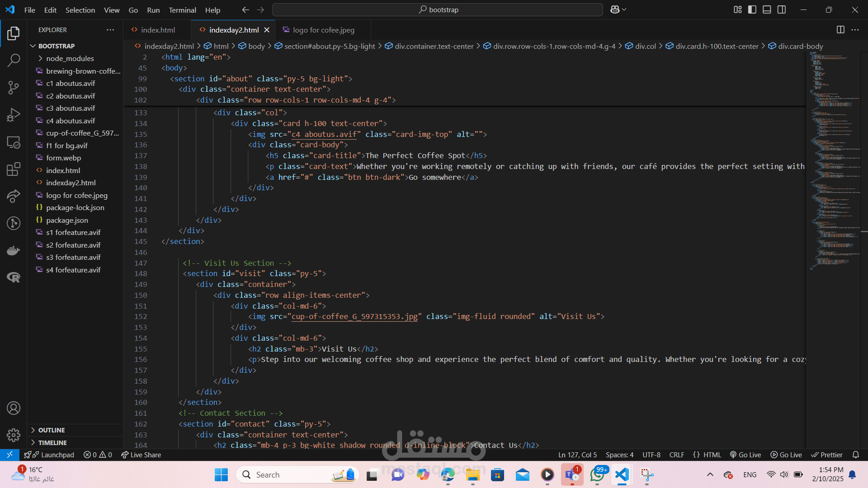
Task: Click Go Live in the status bar
Action: click(745, 455)
